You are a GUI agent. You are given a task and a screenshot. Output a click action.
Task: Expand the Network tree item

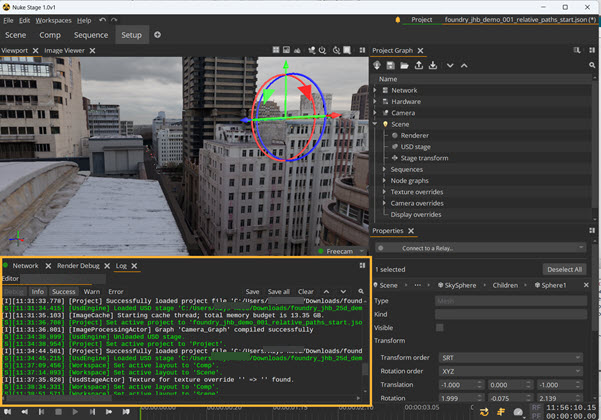(376, 90)
